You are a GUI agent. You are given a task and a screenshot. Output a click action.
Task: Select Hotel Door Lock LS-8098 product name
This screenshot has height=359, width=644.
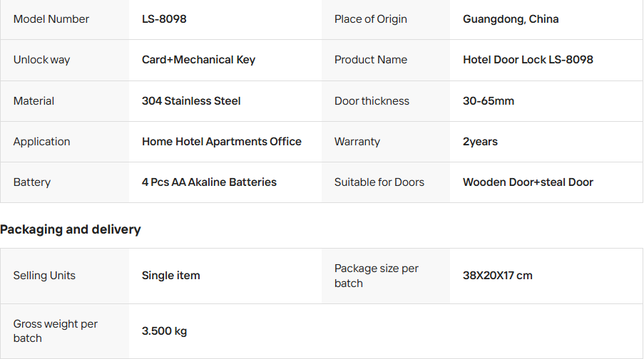tap(528, 60)
